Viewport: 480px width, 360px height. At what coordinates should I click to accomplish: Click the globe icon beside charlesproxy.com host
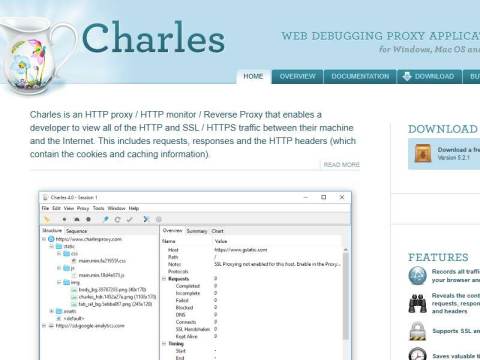(51, 239)
